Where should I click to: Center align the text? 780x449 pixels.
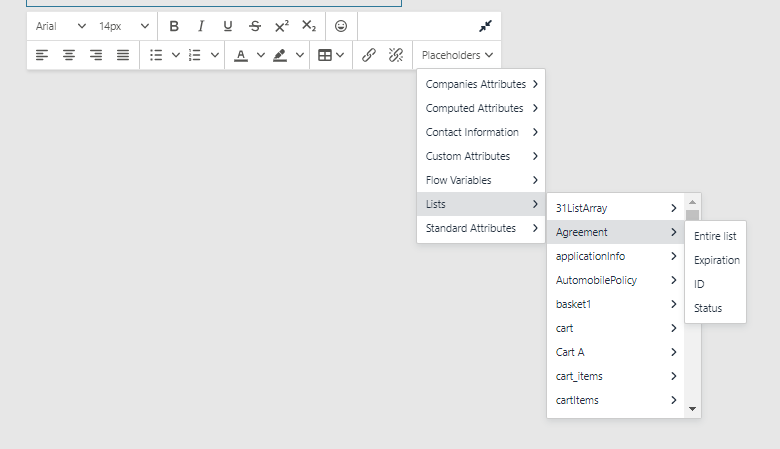[x=69, y=55]
